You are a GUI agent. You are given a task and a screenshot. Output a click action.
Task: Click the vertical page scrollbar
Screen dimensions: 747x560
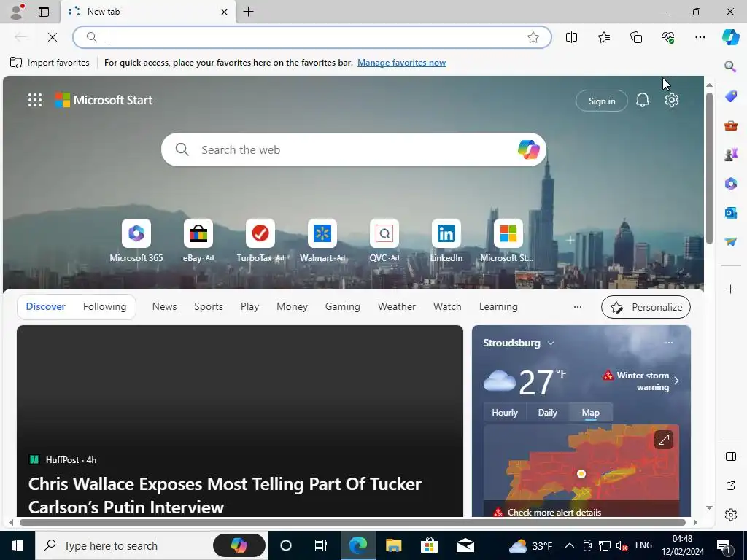click(x=709, y=169)
